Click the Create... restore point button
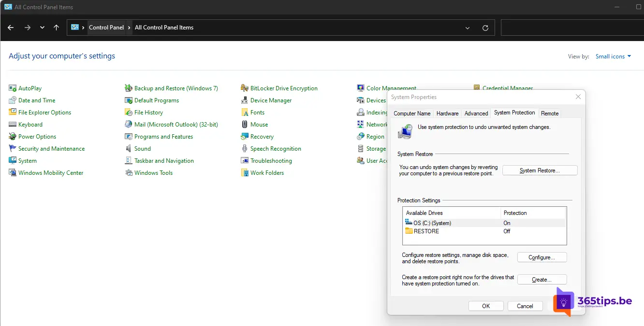Image resolution: width=644 pixels, height=326 pixels. [x=542, y=280]
